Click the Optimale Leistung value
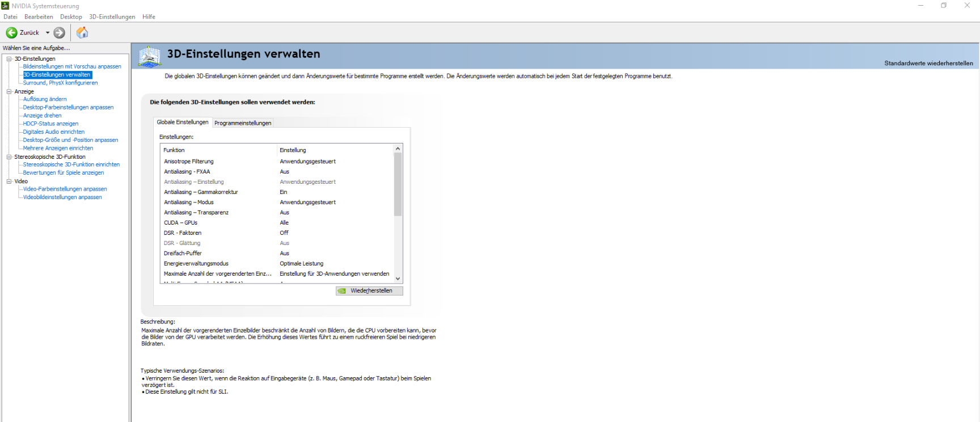980x422 pixels. [301, 264]
